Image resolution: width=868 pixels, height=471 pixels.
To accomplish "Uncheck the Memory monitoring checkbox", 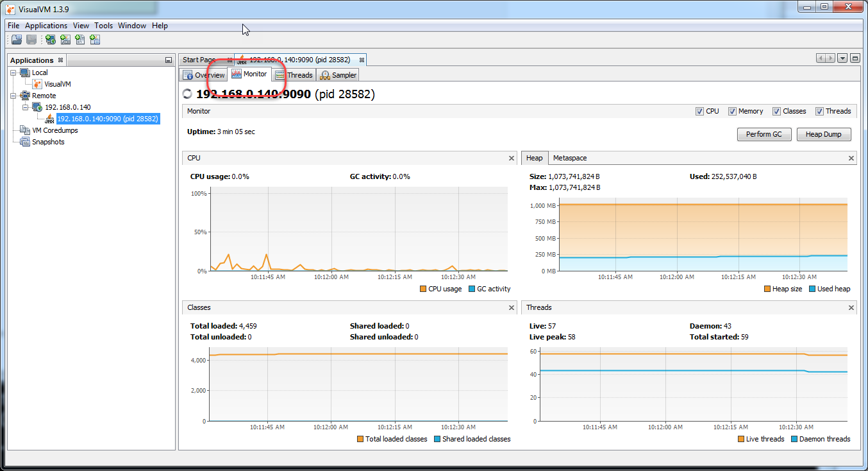I will tap(732, 111).
